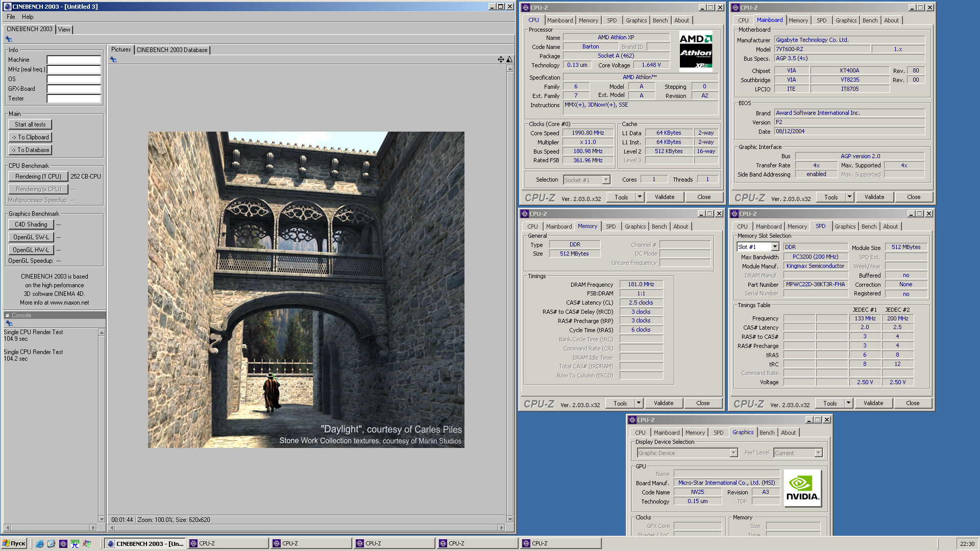Click the Start all tests button
980x551 pixels.
30,124
